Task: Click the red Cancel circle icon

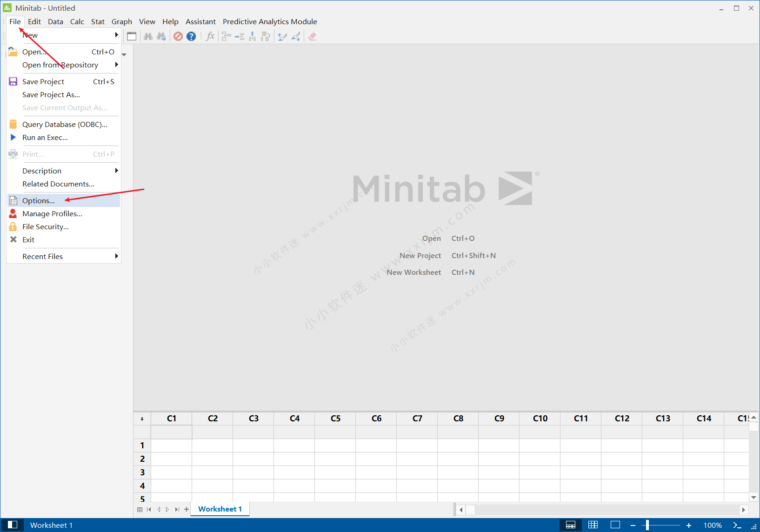Action: click(178, 36)
